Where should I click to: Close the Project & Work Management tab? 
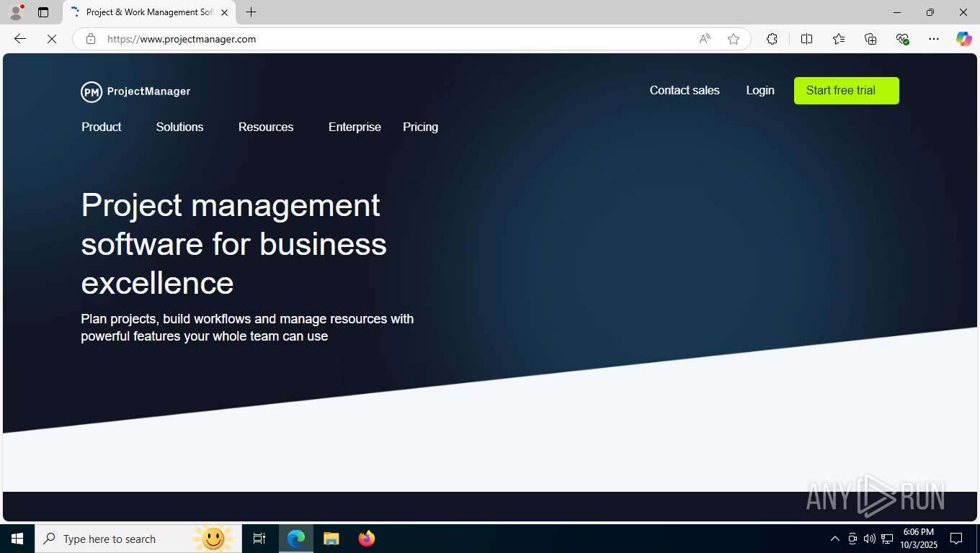click(224, 12)
